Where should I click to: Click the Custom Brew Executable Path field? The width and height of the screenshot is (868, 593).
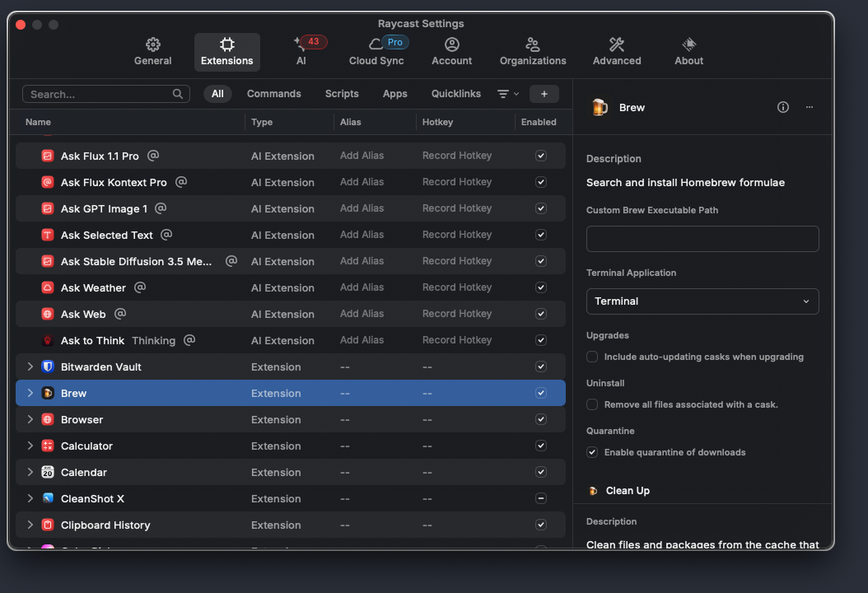[702, 239]
